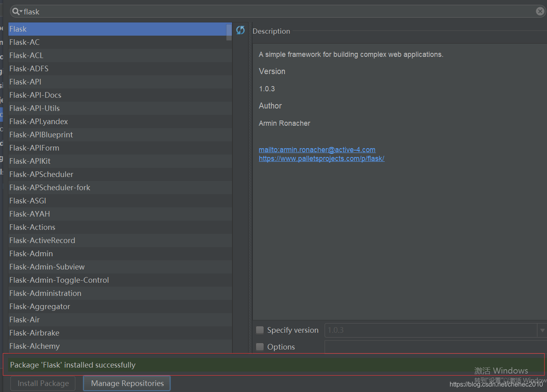547x392 pixels.
Task: Select the Flask-API.yandex package
Action: point(120,121)
